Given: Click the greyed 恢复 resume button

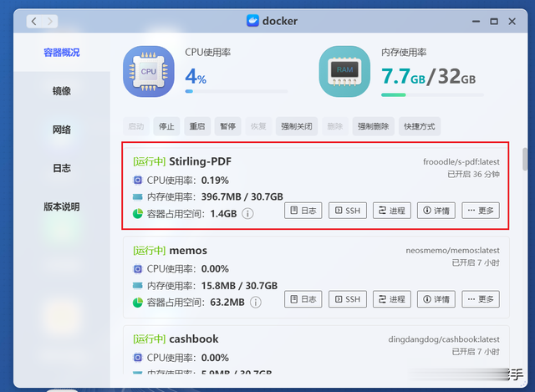Looking at the screenshot, I should (x=258, y=126).
